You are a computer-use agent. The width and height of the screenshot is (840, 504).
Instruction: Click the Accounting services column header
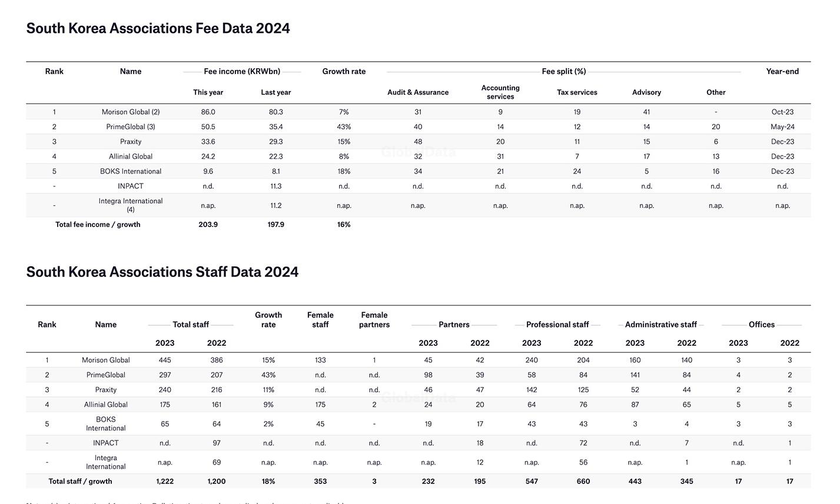pyautogui.click(x=500, y=92)
